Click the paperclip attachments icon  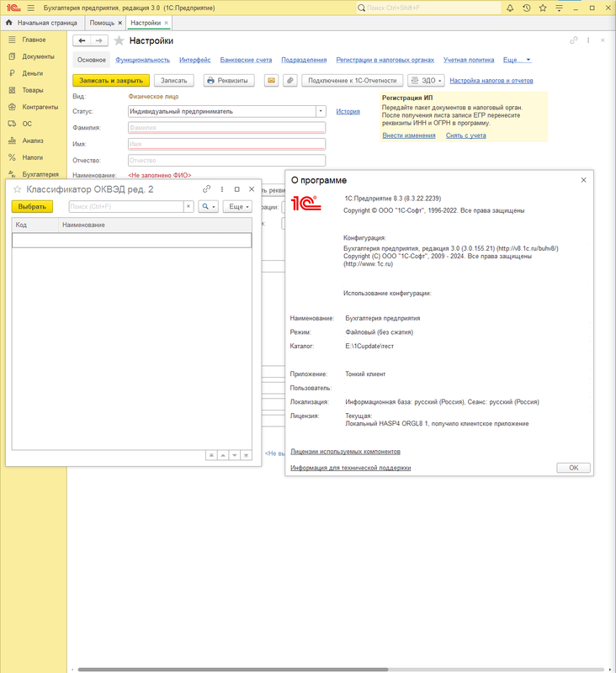click(290, 80)
